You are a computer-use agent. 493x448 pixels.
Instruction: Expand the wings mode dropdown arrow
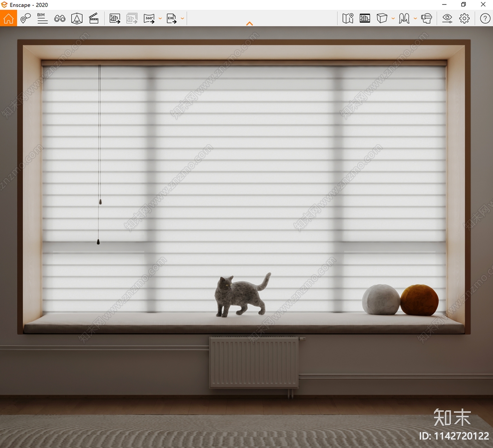pos(415,18)
